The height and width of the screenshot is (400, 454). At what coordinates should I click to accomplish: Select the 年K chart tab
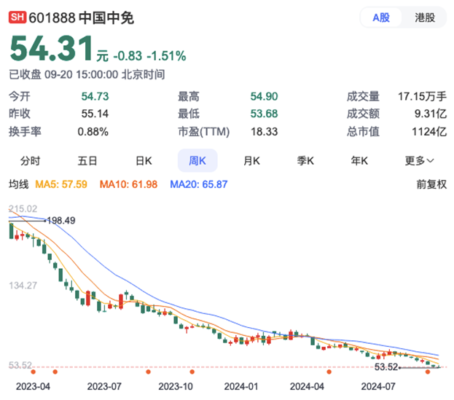coord(359,161)
